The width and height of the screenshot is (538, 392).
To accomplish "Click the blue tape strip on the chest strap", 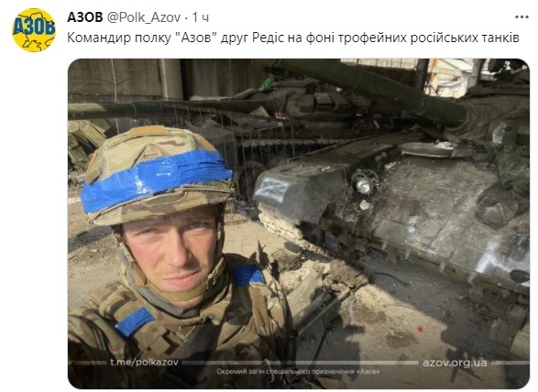I will tap(135, 321).
